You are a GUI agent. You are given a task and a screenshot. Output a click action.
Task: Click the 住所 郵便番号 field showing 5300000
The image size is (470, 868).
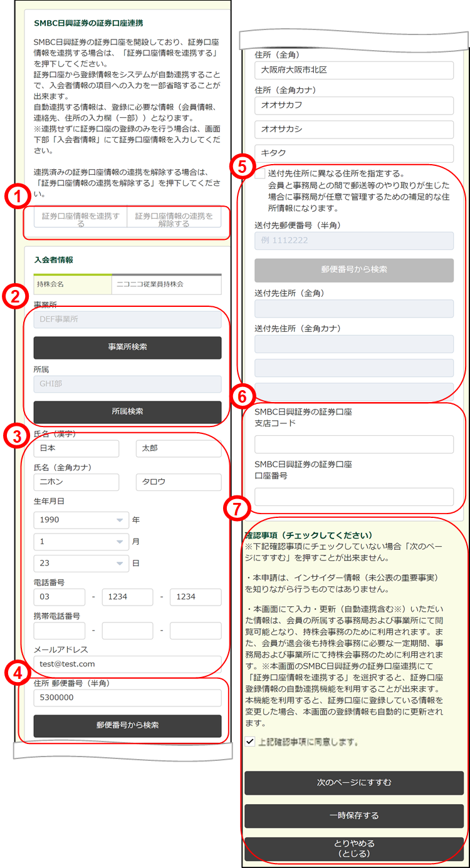click(127, 698)
